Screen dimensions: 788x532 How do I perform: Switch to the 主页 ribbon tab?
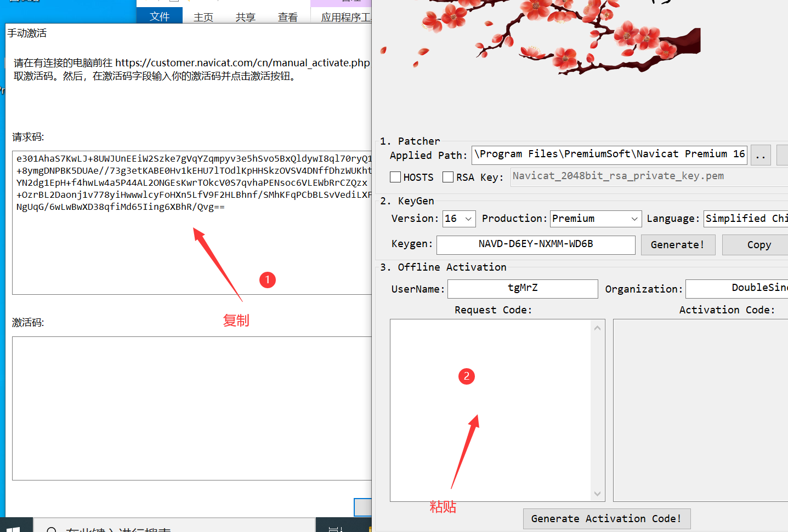coord(203,17)
